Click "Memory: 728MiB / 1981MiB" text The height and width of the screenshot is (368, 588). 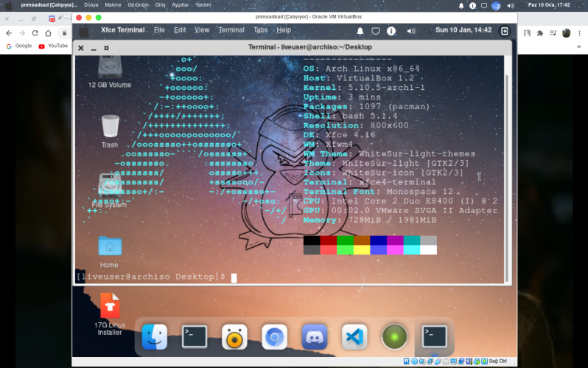pyautogui.click(x=370, y=220)
